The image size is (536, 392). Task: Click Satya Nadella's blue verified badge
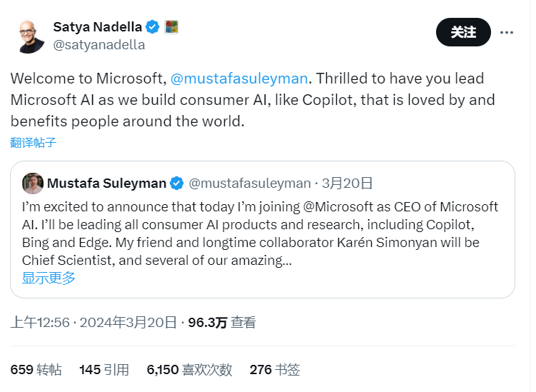(153, 27)
